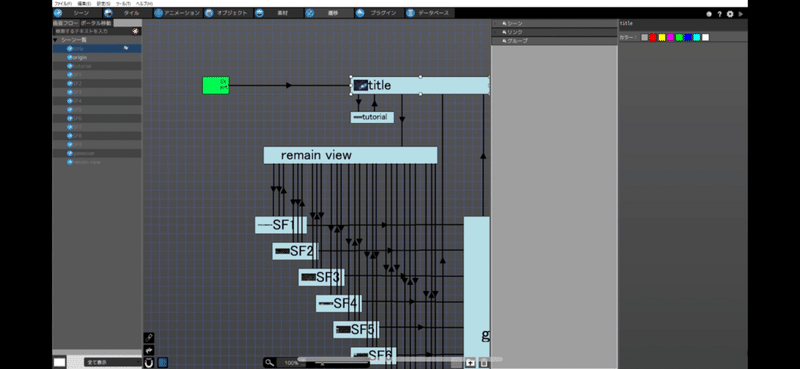The height and width of the screenshot is (369, 800).
Task: Open the 全て表示 dropdown
Action: pos(113,362)
